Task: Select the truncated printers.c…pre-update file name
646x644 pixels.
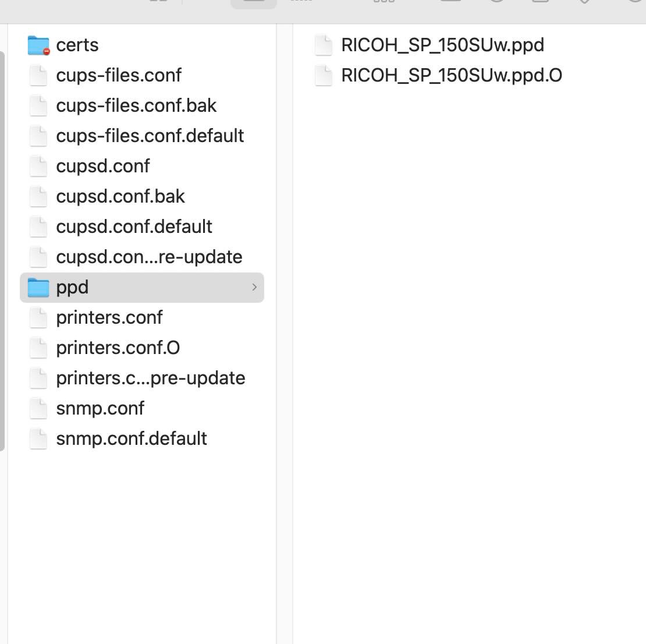Action: [x=150, y=378]
